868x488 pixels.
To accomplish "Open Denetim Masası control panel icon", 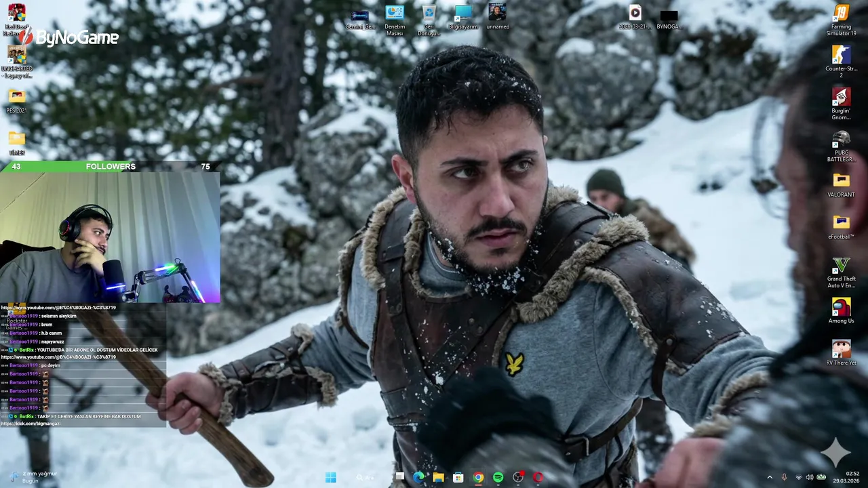I will coord(395,20).
